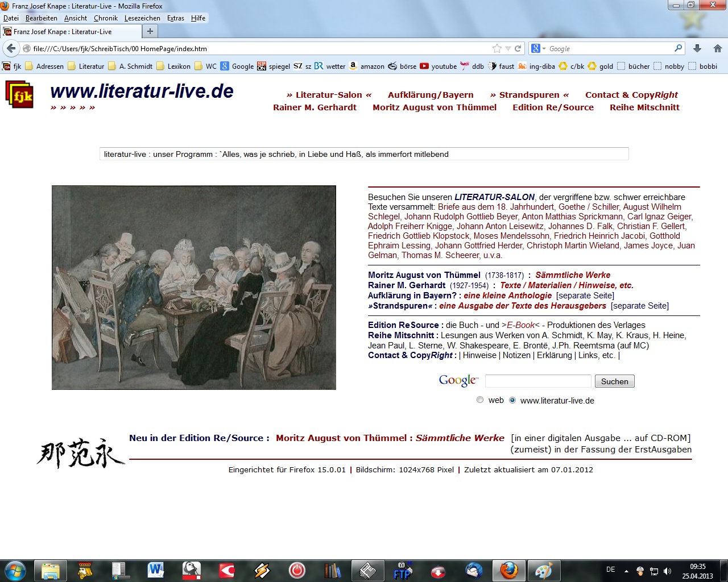Open a new tab with the plus button
This screenshot has height=582, width=728.
(x=150, y=31)
